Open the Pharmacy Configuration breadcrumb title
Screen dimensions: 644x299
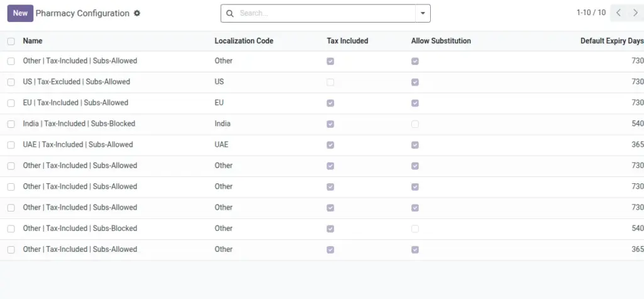(x=82, y=13)
